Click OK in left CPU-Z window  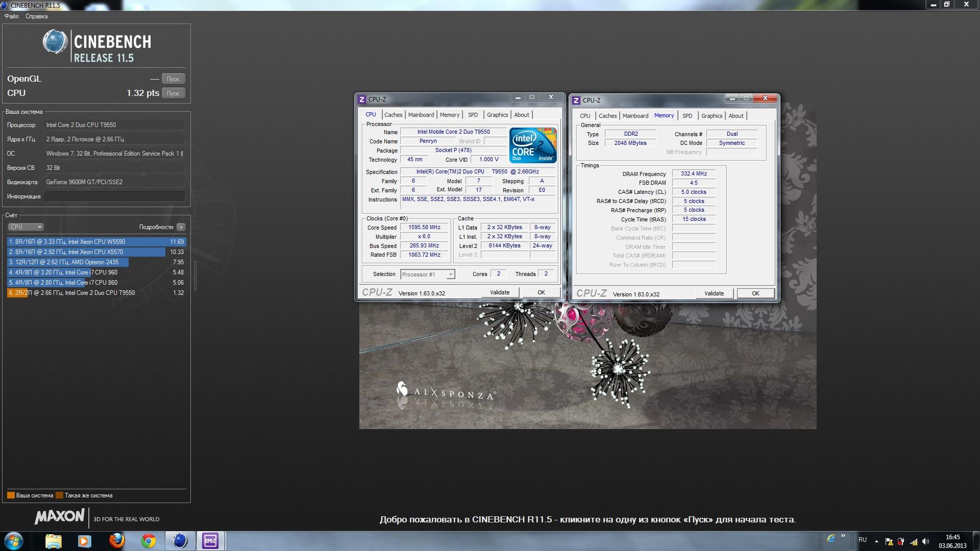(x=541, y=292)
